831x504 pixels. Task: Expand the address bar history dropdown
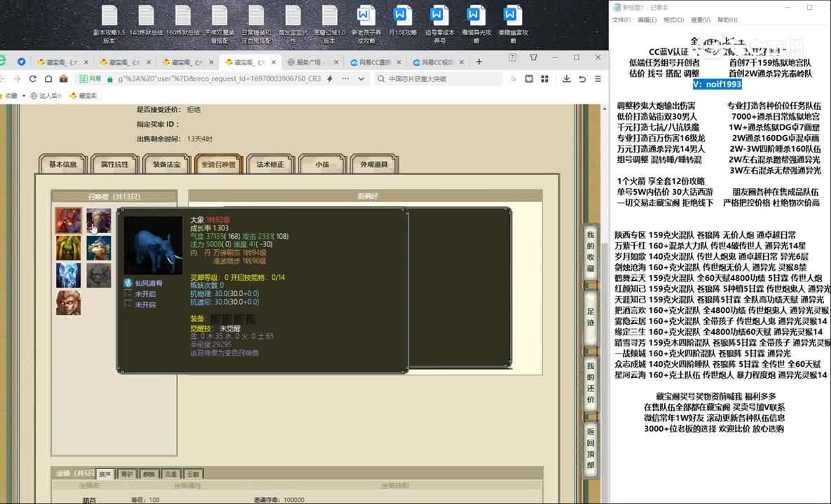361,78
